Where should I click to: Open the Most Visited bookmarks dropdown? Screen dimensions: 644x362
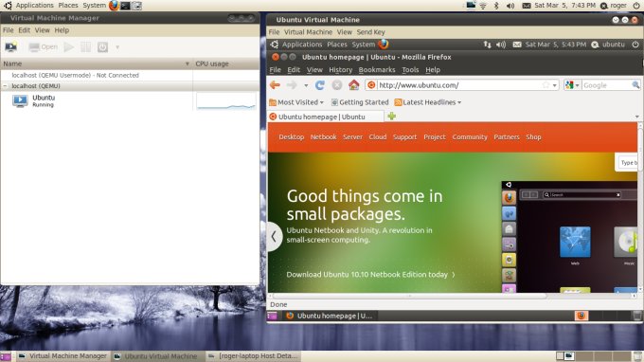(296, 102)
